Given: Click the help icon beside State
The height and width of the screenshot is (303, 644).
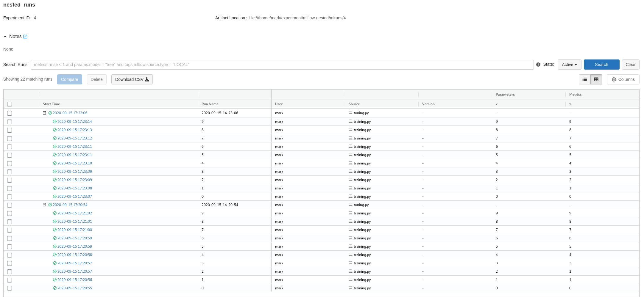Looking at the screenshot, I should [x=538, y=64].
